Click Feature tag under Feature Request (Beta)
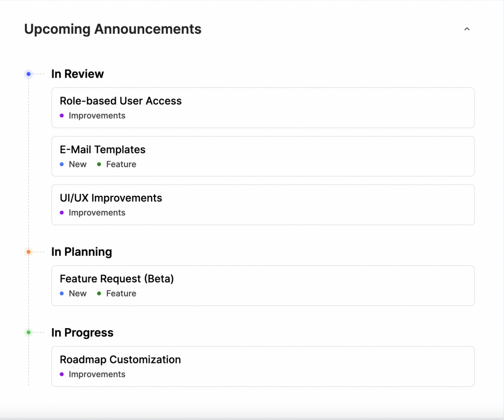Viewport: 504px width, 420px height. click(117, 294)
